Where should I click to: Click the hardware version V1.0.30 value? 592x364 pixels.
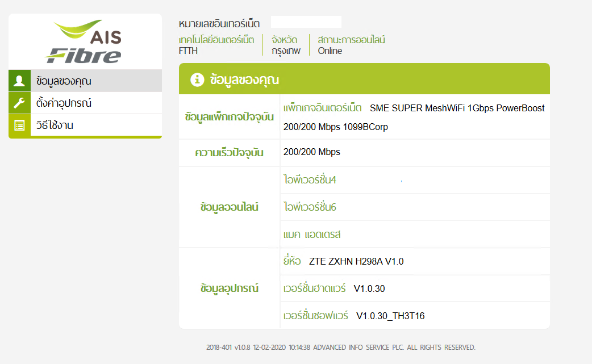pos(369,289)
